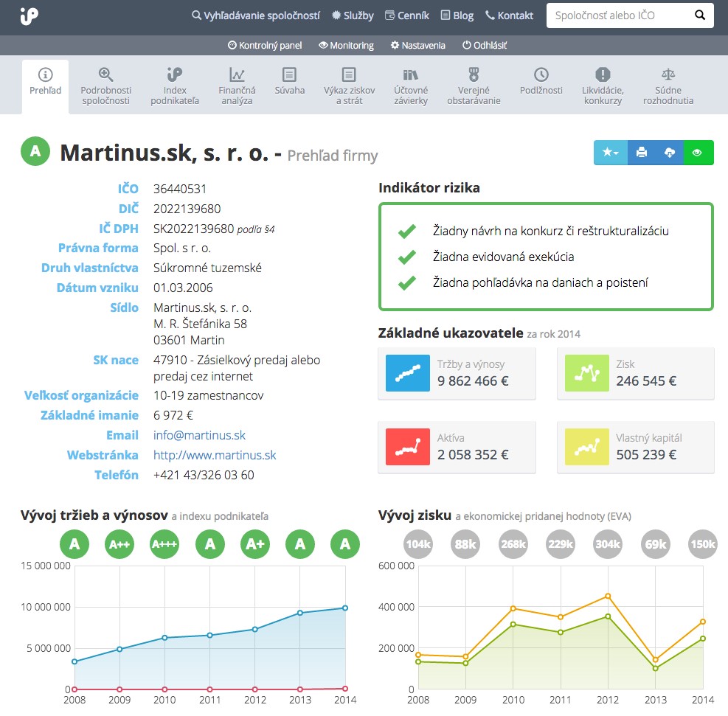Open Kontrolný panel
Image resolution: width=728 pixels, height=716 pixels.
(265, 46)
